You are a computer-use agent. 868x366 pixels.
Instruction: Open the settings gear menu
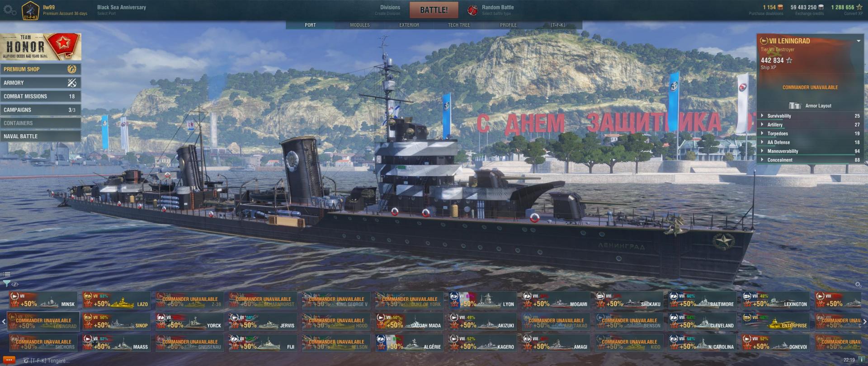[10, 10]
